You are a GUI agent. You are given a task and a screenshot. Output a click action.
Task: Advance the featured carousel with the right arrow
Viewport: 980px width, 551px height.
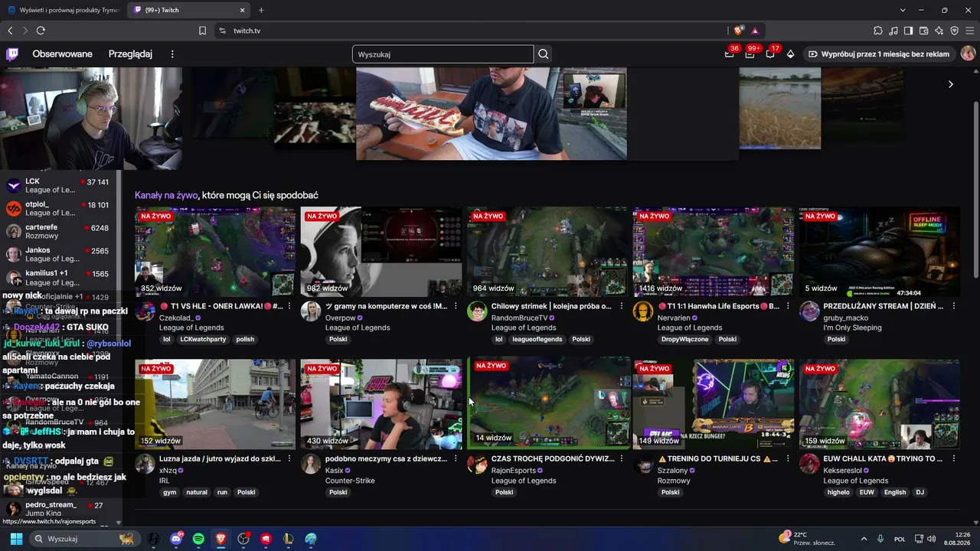[951, 84]
